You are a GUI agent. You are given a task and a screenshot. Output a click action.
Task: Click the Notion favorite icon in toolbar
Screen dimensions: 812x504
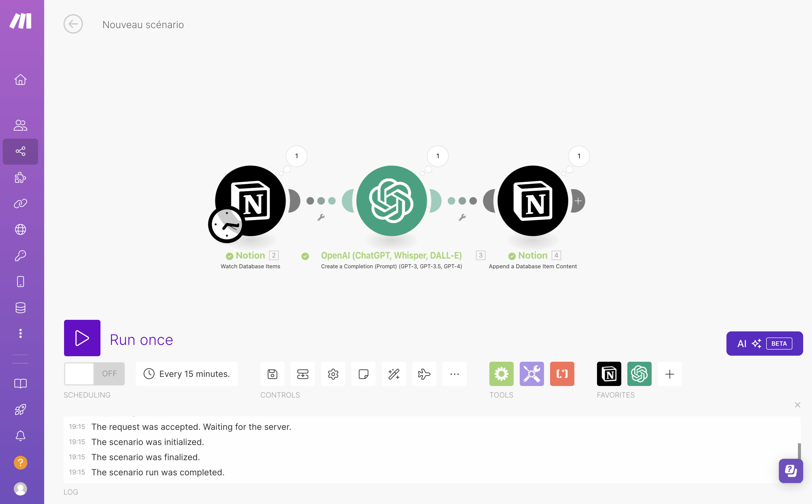click(609, 373)
